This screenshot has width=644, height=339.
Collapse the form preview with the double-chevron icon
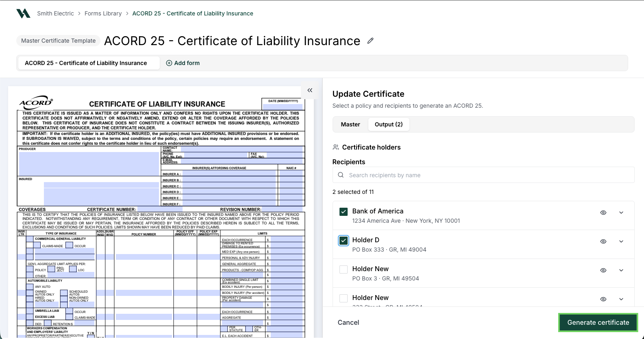(x=310, y=90)
